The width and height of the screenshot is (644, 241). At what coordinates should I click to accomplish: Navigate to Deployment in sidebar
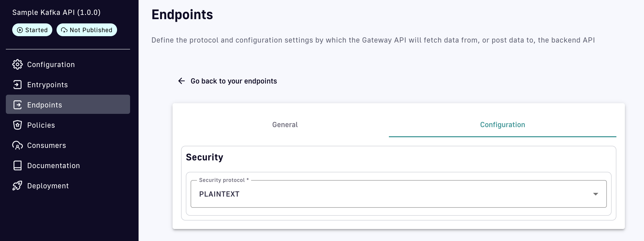(48, 186)
